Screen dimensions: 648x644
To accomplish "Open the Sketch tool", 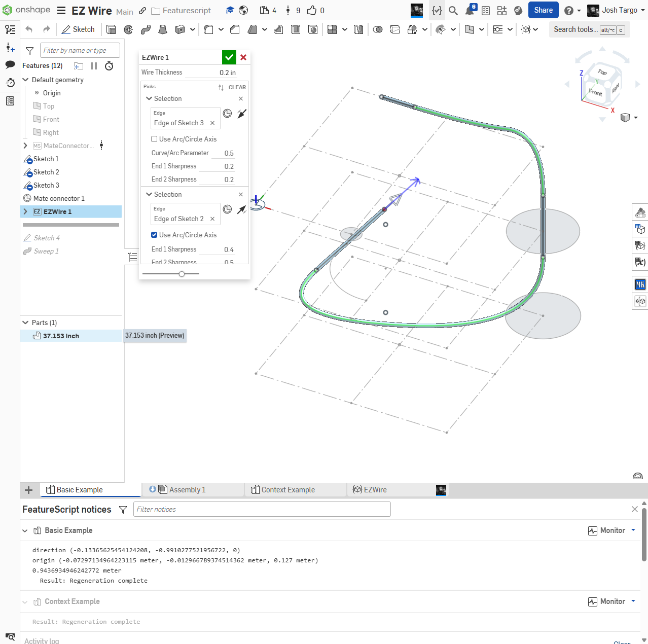I will [x=78, y=29].
